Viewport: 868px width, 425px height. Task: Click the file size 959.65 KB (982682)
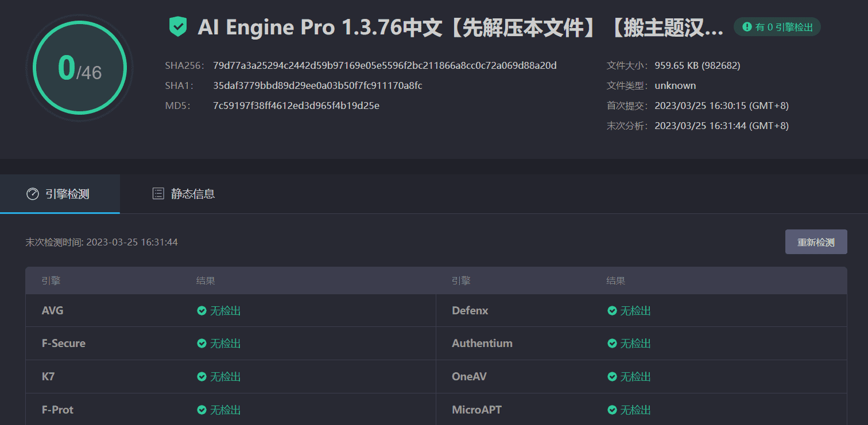tap(697, 65)
